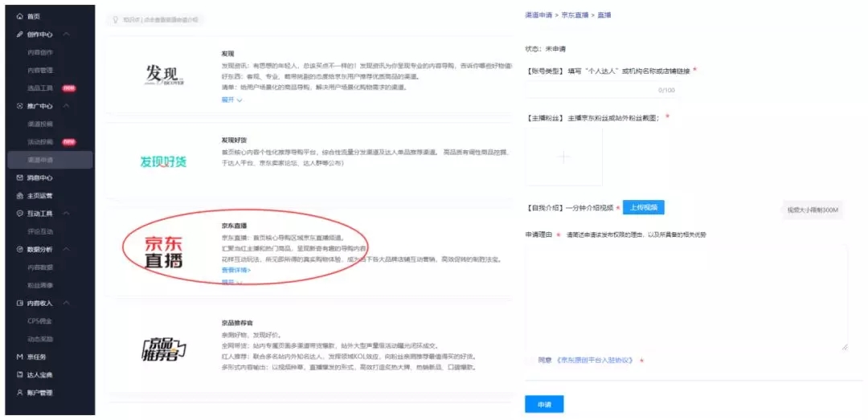
Task: Select the highlighted 渠道申请 menu item
Action: point(50,160)
